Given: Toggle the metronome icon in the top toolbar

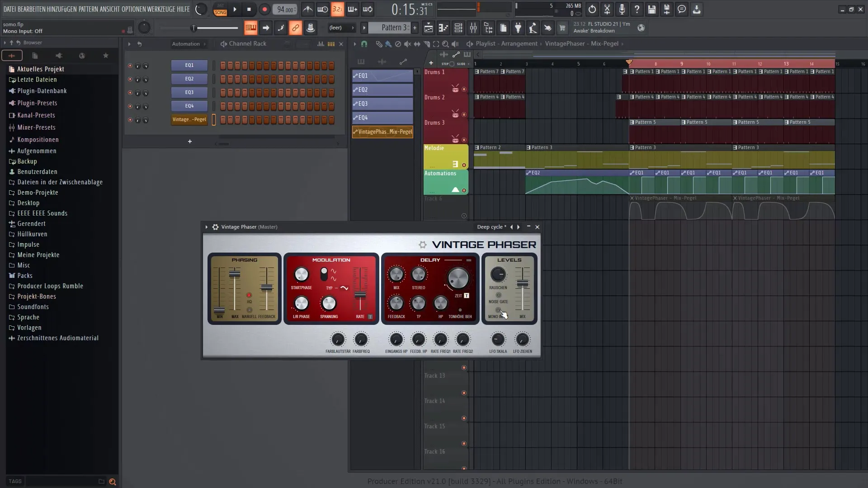Looking at the screenshot, I should pyautogui.click(x=307, y=9).
